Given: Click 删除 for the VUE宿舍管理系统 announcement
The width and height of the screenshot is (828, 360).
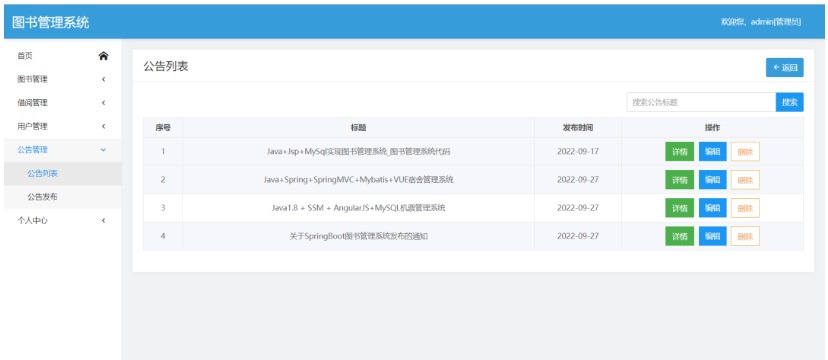Looking at the screenshot, I should pos(745,179).
